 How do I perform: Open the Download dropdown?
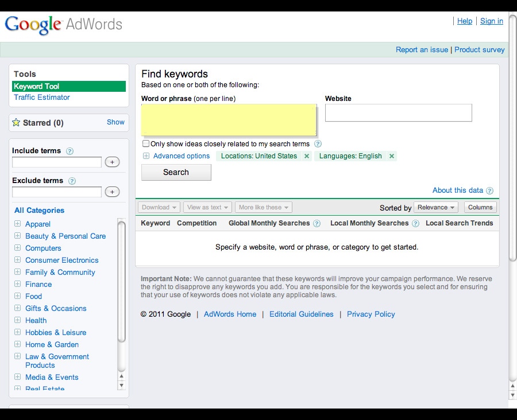[x=159, y=208]
